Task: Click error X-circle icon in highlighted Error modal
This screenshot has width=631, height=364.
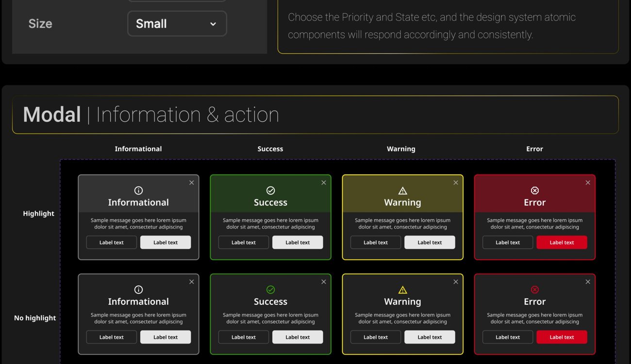Action: 534,190
